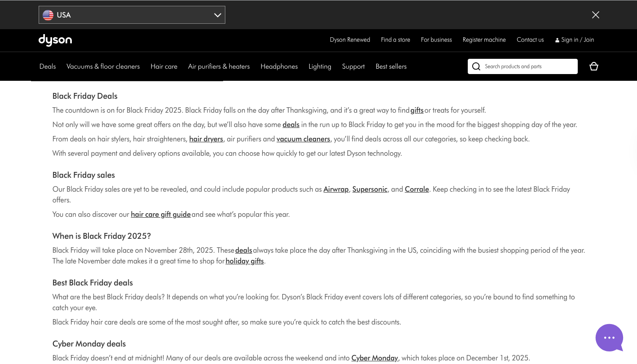Open the Best sellers menu
The width and height of the screenshot is (637, 364).
pos(391,66)
